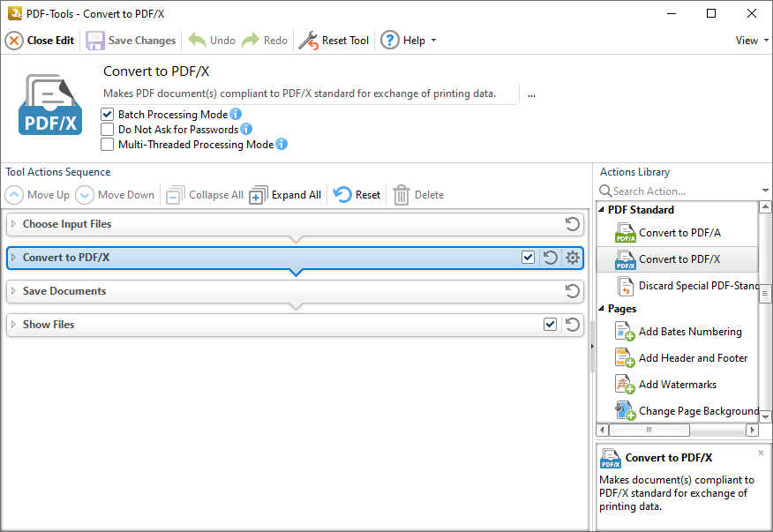
Task: Enable Multi-Threaded Processing Mode
Action: pyautogui.click(x=107, y=145)
